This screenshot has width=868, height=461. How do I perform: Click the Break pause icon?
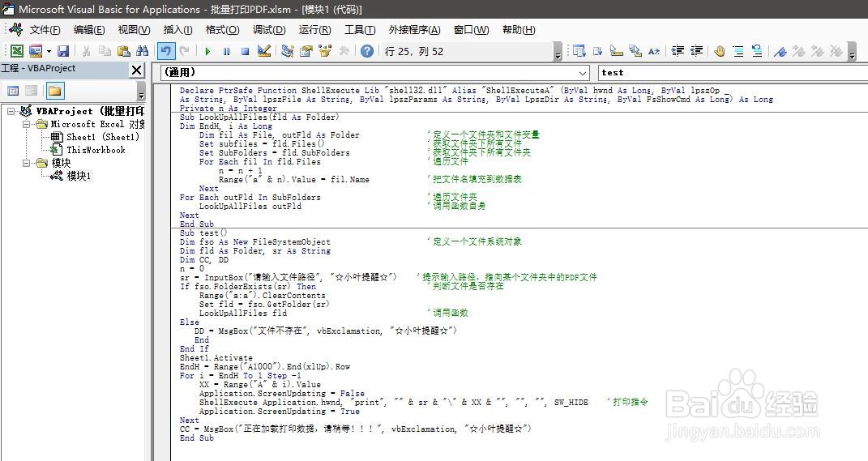226,51
